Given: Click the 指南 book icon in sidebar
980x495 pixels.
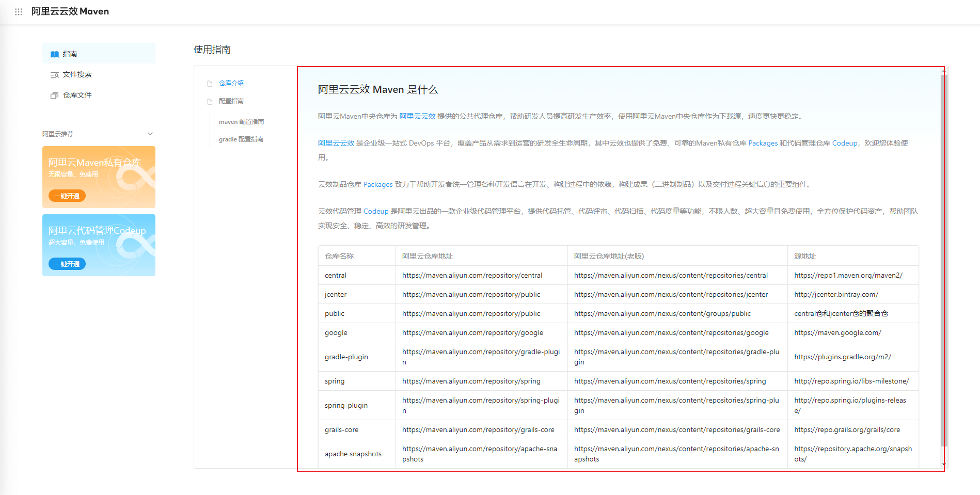Looking at the screenshot, I should click(x=54, y=54).
